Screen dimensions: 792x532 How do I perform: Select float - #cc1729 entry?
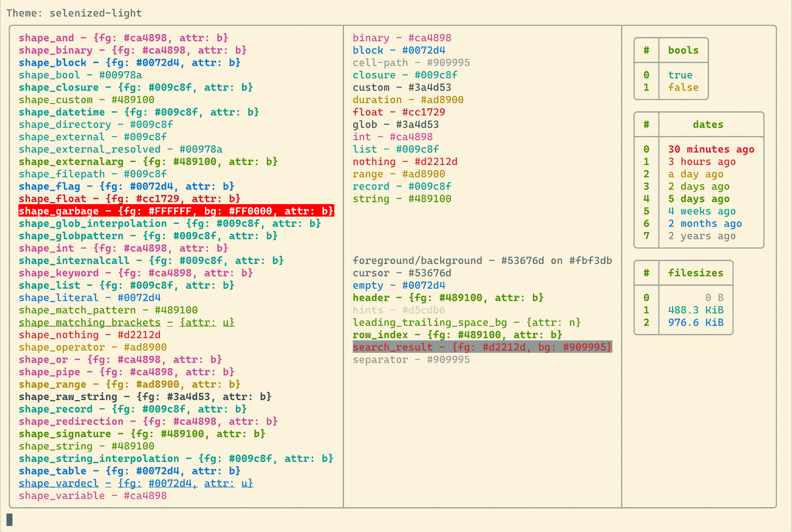tap(399, 112)
